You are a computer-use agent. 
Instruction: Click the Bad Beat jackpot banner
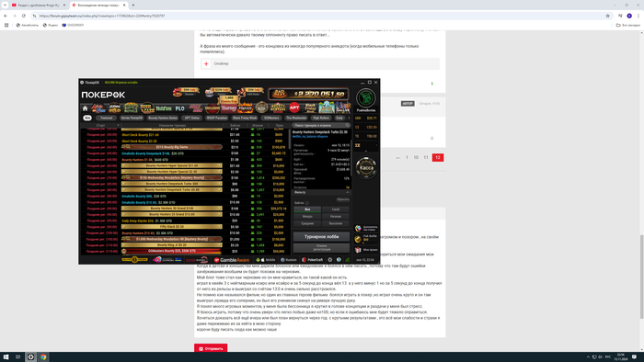[308, 94]
